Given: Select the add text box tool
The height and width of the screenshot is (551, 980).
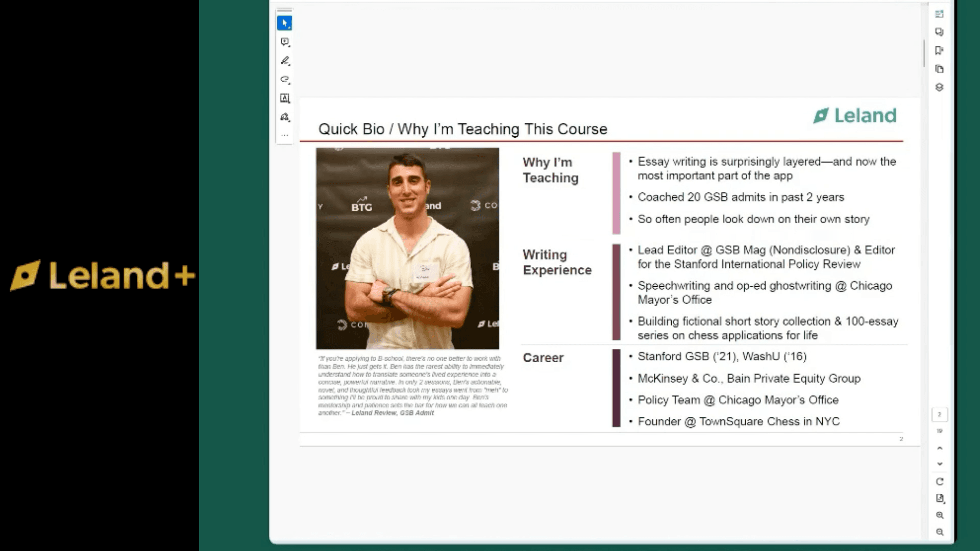Looking at the screenshot, I should (285, 98).
